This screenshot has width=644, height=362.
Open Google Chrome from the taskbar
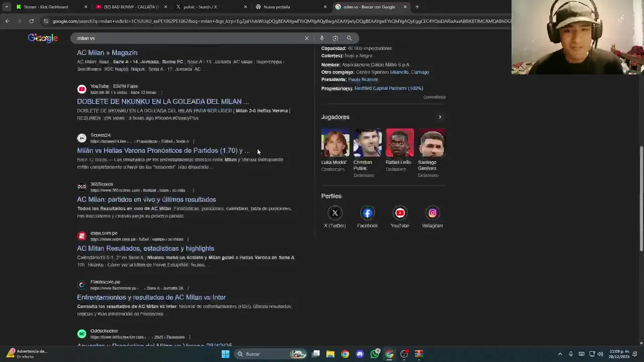[345, 354]
